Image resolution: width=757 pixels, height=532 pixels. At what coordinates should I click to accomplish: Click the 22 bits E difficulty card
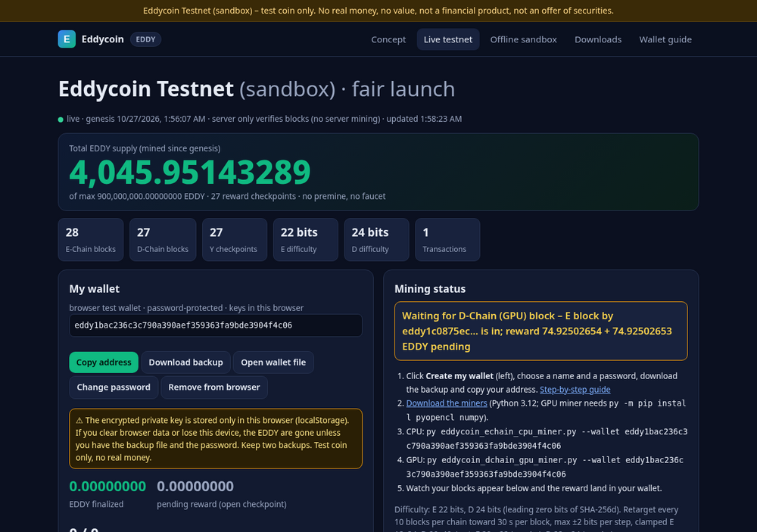305,239
